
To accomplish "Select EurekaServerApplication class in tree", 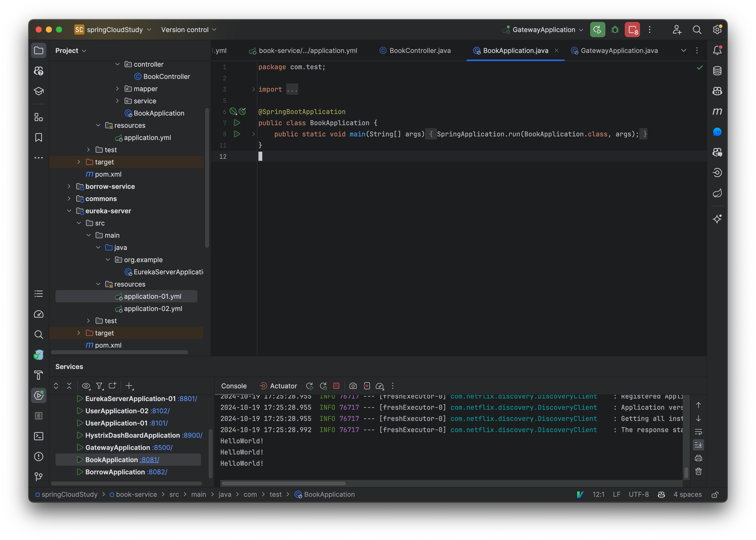I will click(164, 272).
